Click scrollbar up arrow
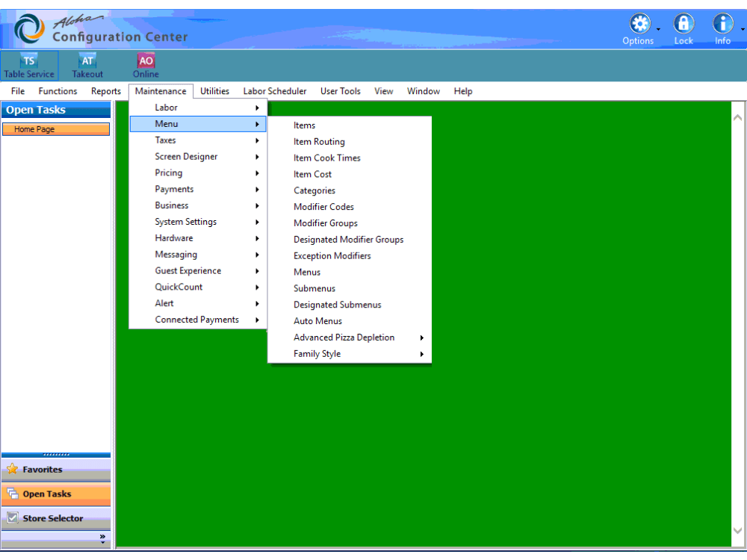The height and width of the screenshot is (560, 747). 737,117
